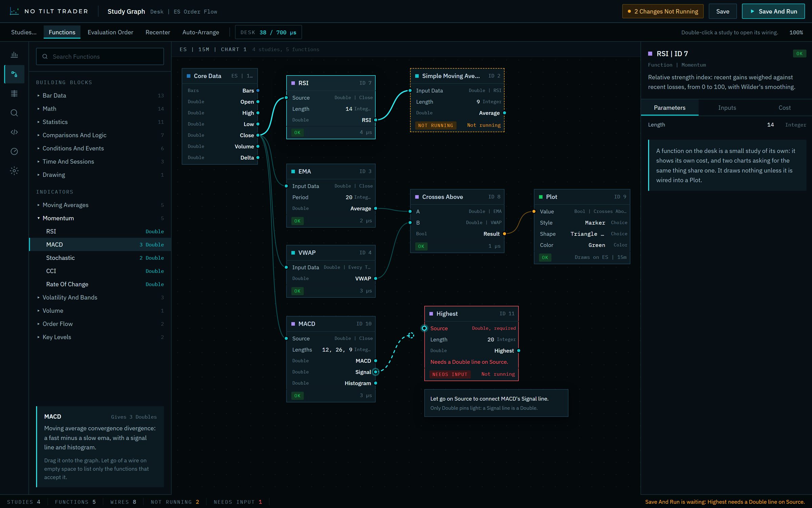Click the Delta output pin on Core Data
812x508 pixels.
click(x=258, y=157)
